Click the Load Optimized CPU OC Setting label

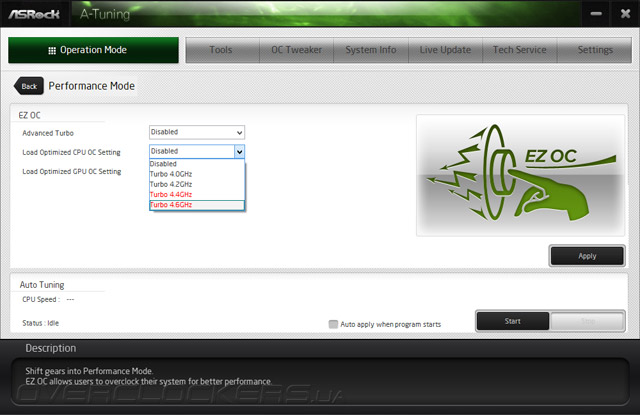(71, 152)
